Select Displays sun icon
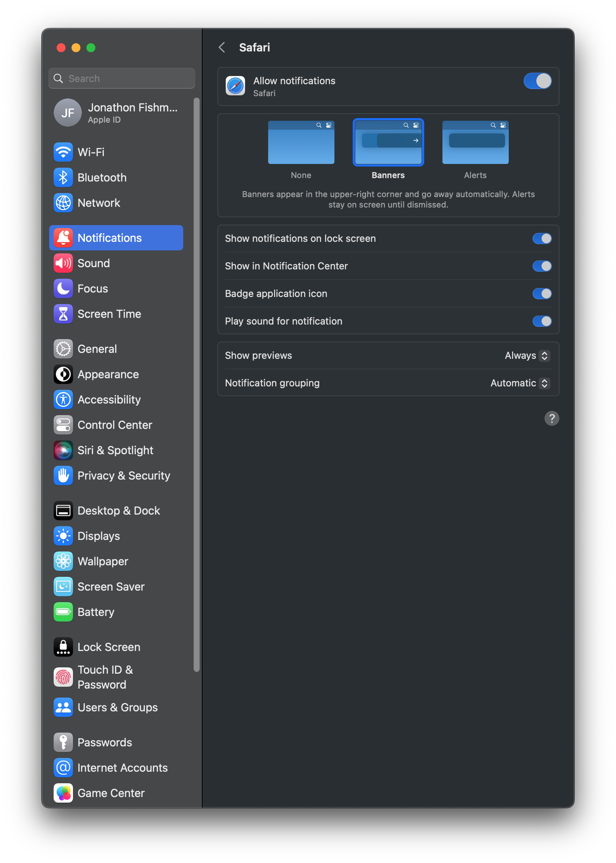Viewport: 616px width, 863px height. click(63, 537)
